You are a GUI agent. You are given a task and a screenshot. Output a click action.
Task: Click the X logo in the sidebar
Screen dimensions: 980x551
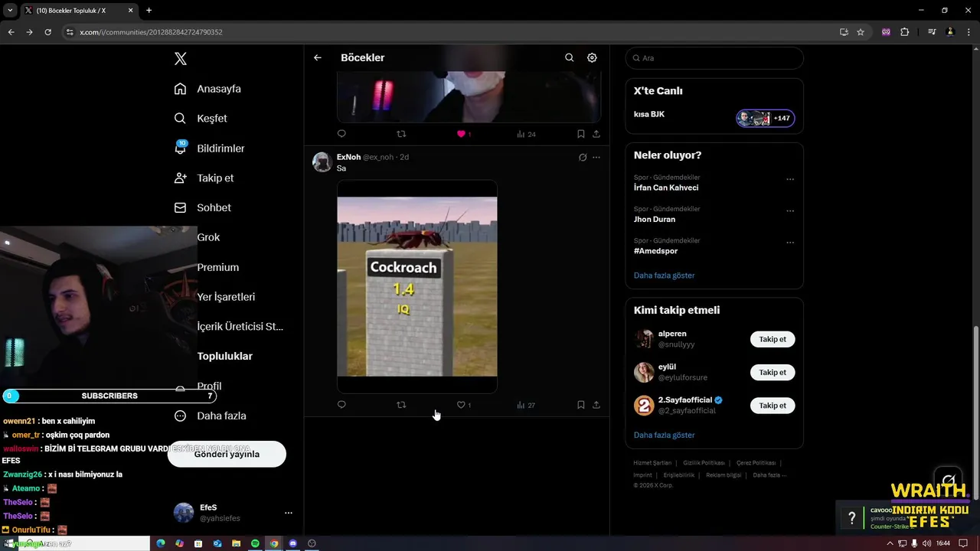click(180, 59)
